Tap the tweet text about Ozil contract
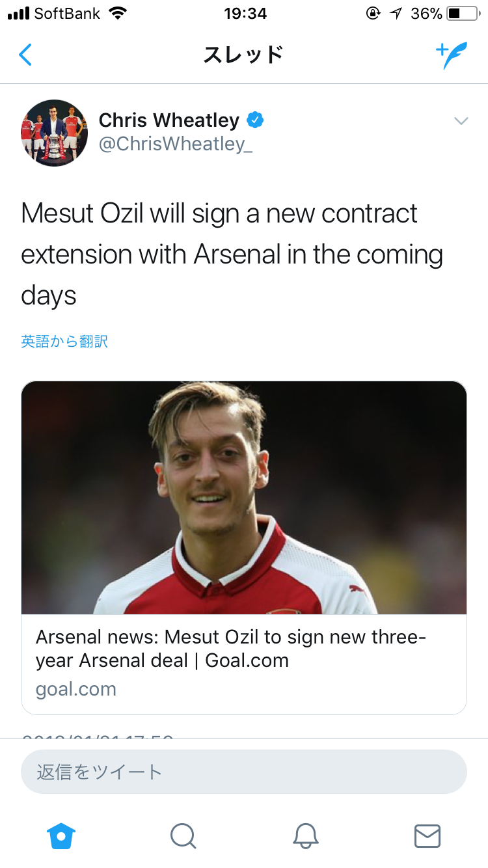 coord(232,254)
